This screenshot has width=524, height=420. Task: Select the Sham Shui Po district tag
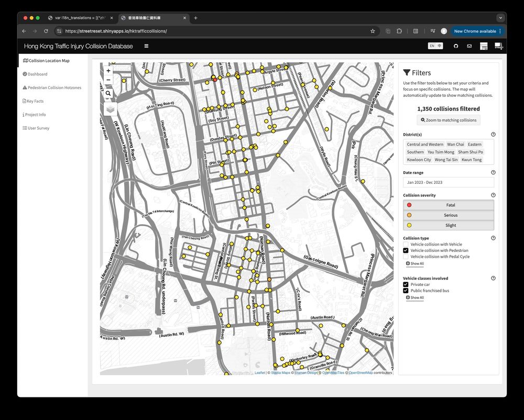click(x=470, y=152)
